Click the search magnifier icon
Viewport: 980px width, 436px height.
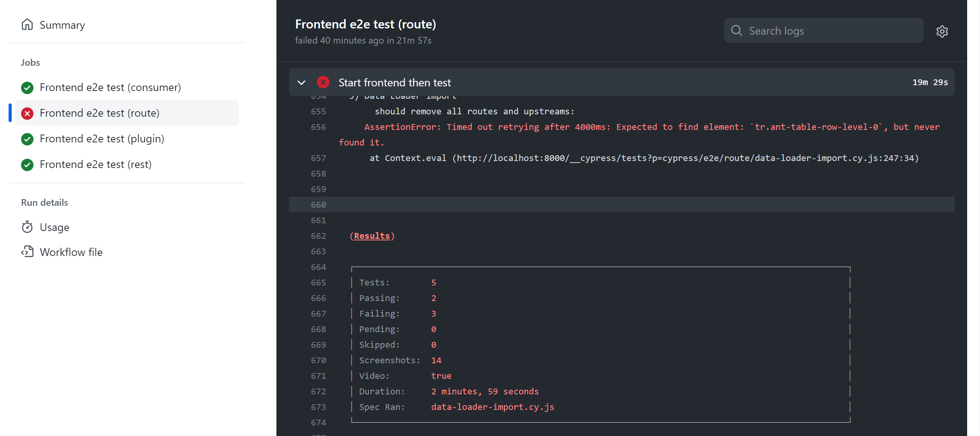[736, 30]
